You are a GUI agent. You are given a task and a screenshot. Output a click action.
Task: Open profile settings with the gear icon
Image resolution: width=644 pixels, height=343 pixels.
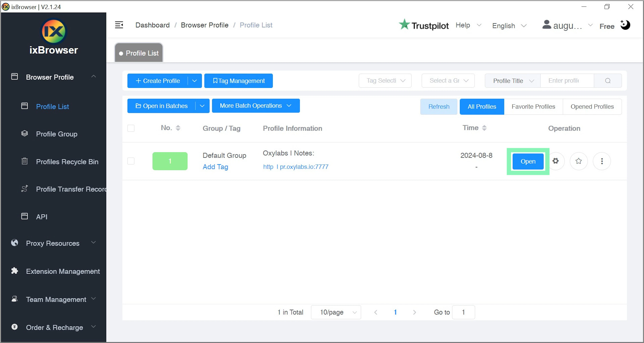[555, 161]
